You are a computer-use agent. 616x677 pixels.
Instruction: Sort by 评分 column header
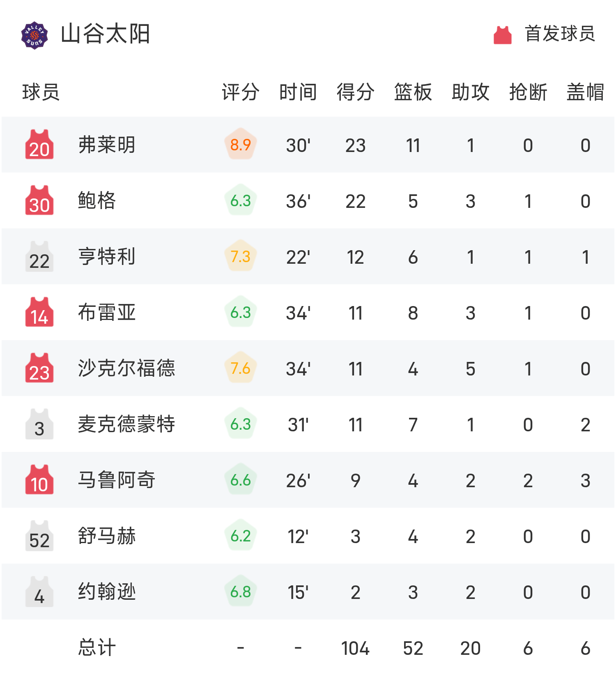pyautogui.click(x=241, y=92)
